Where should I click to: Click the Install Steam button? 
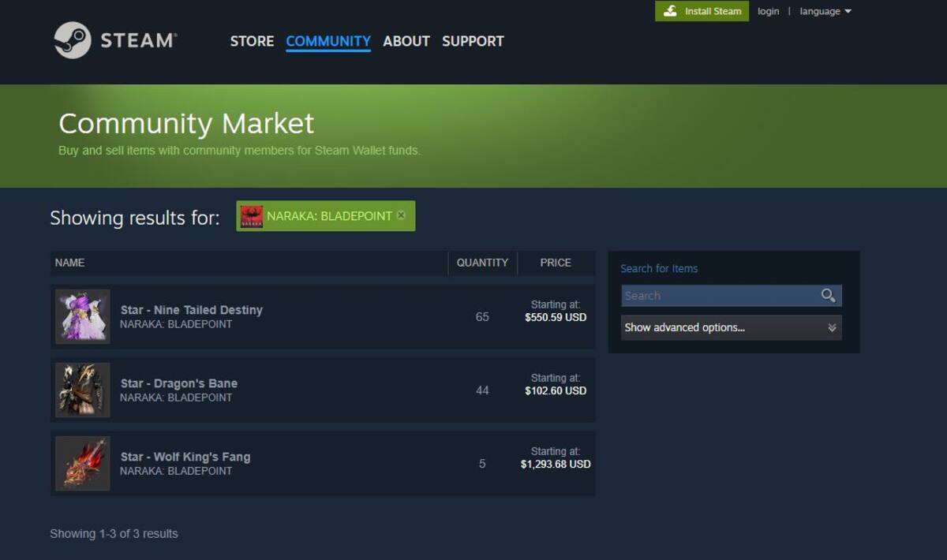(x=702, y=11)
